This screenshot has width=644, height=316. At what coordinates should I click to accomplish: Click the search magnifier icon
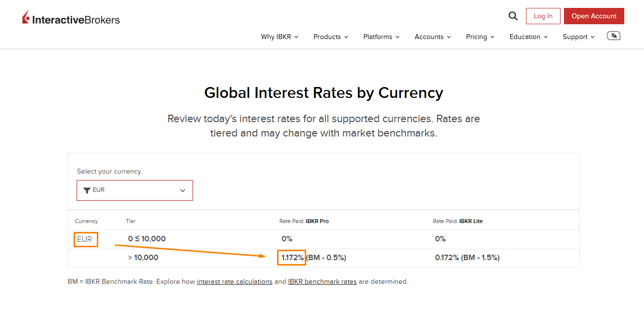[513, 16]
